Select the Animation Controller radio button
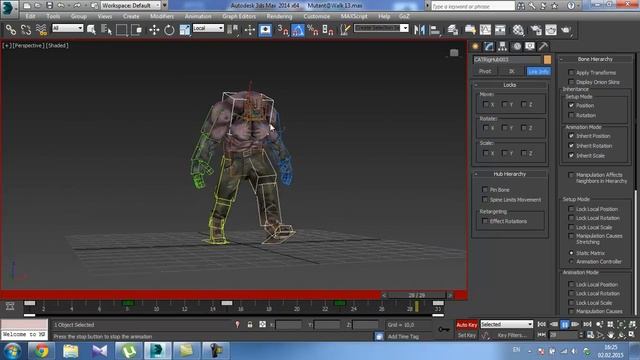The width and height of the screenshot is (640, 360). [x=571, y=262]
